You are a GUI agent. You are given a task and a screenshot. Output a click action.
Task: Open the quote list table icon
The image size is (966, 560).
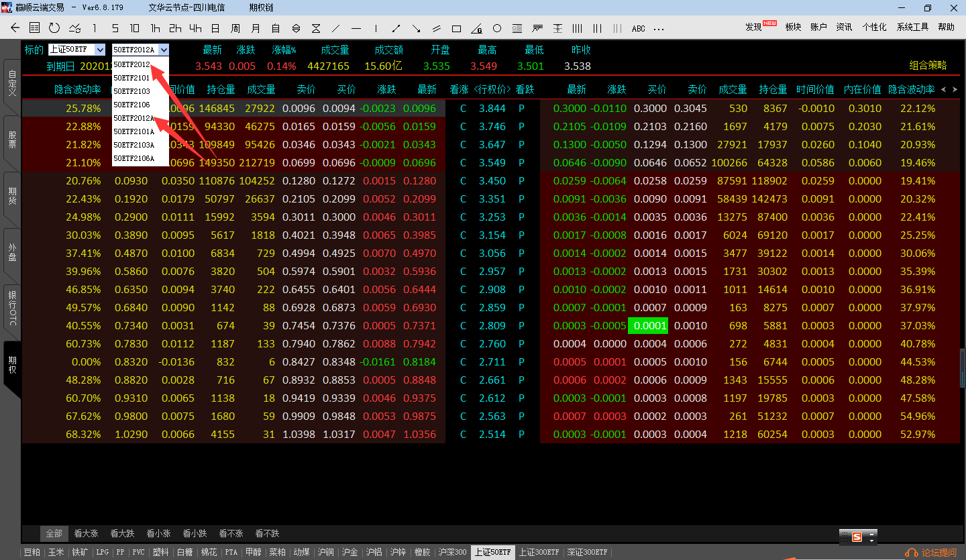(x=35, y=28)
